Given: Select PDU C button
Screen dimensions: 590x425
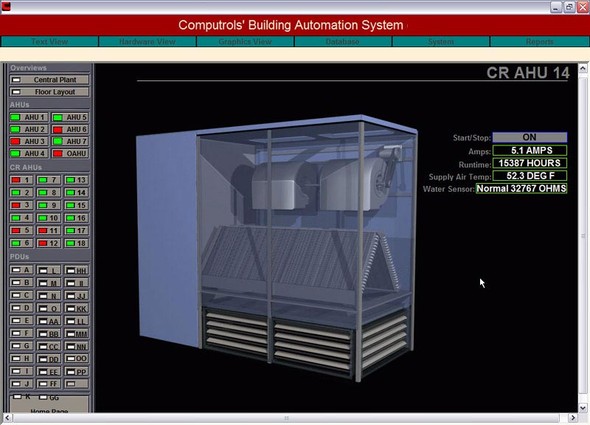Looking at the screenshot, I should coord(21,295).
